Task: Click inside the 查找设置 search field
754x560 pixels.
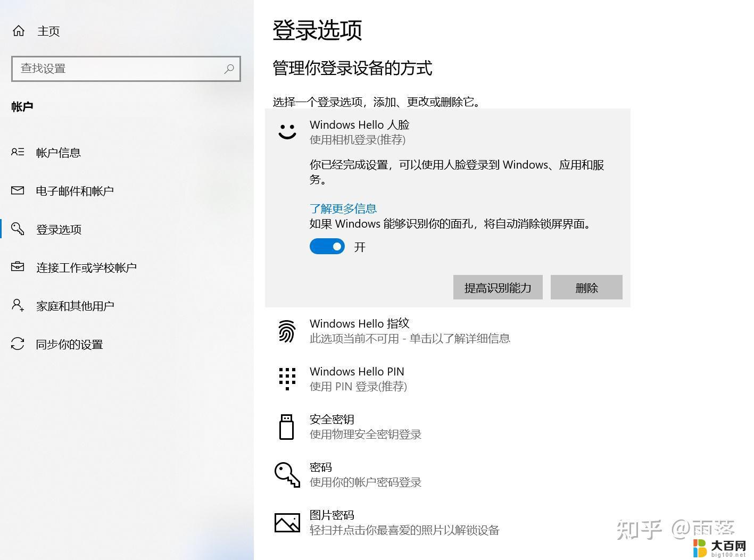Action: click(126, 69)
